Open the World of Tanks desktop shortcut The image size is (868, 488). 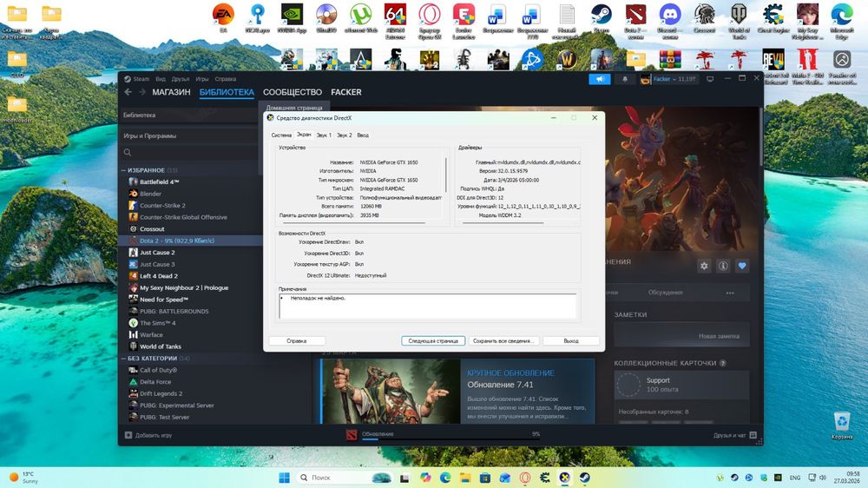(739, 20)
